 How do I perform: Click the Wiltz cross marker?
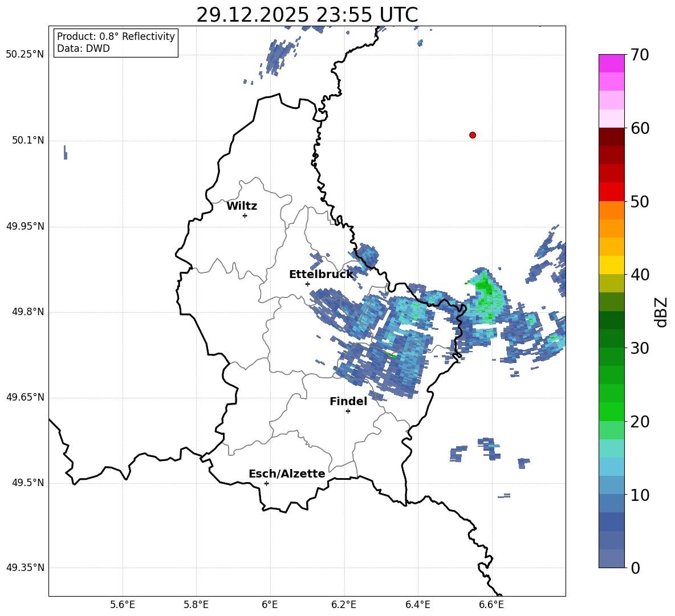click(x=245, y=215)
